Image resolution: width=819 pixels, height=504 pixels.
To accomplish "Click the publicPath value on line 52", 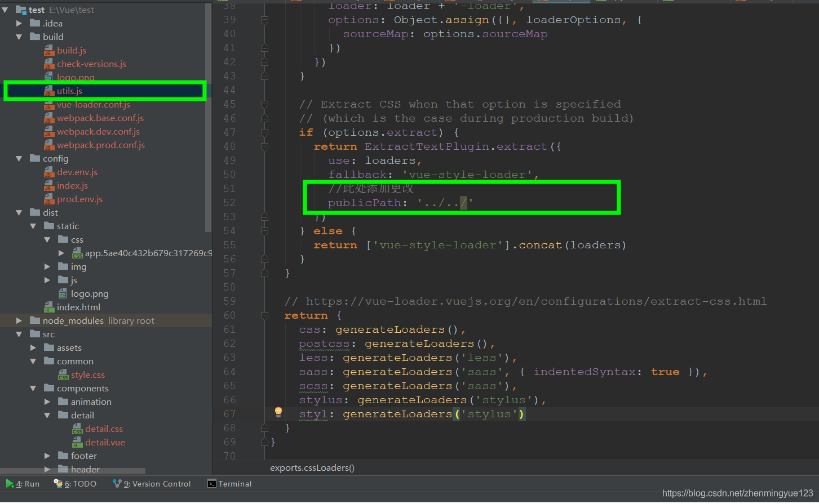I will [445, 203].
